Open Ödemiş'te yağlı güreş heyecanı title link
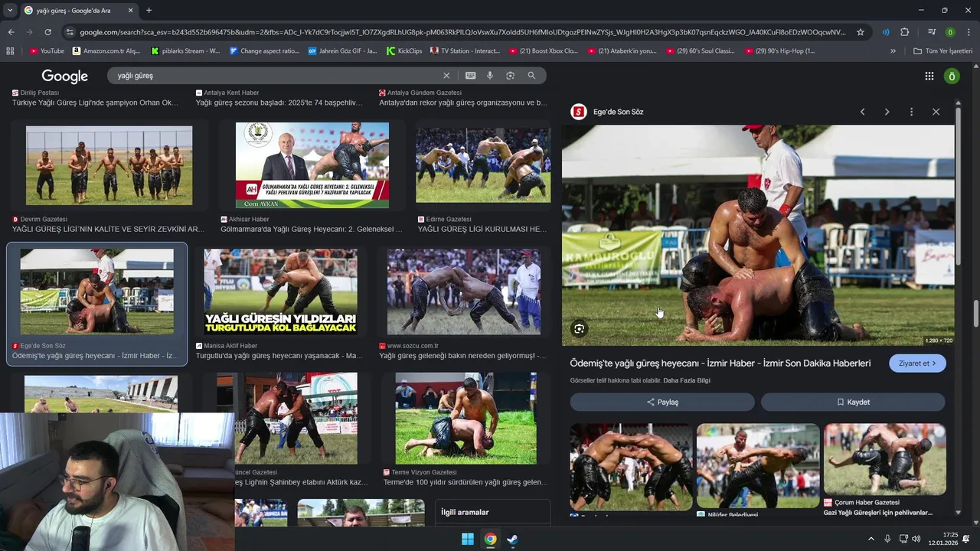Image resolution: width=980 pixels, height=551 pixels. point(720,363)
